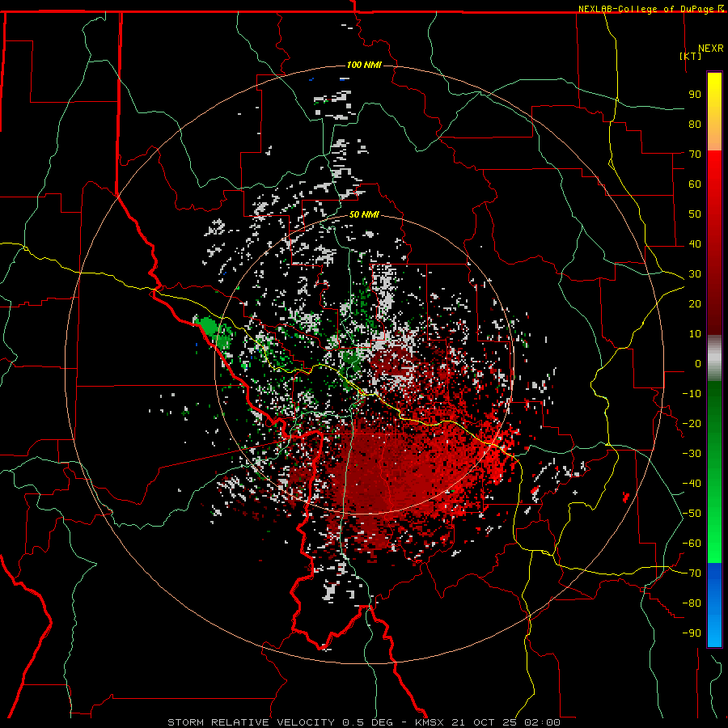Viewport: 728px width, 728px height.
Task: Click the 50 NMI range ring label
Action: pyautogui.click(x=364, y=214)
